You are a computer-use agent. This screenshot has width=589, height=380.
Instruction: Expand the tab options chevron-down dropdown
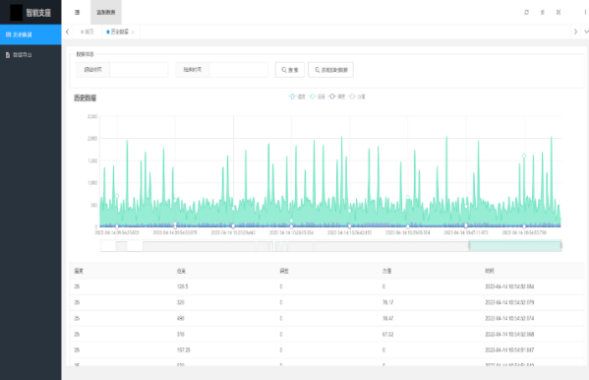click(x=586, y=32)
